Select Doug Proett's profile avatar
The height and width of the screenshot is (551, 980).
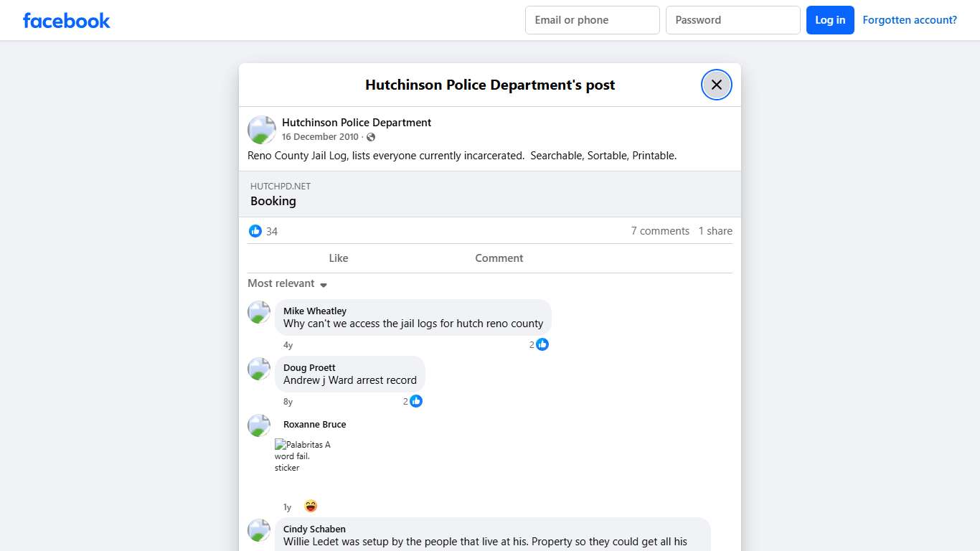[x=258, y=369]
